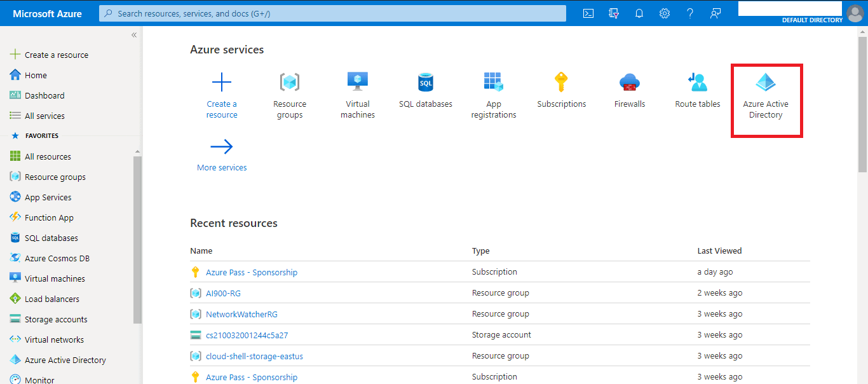Open the Firewalls service
Image resolution: width=868 pixels, height=384 pixels.
[628, 81]
